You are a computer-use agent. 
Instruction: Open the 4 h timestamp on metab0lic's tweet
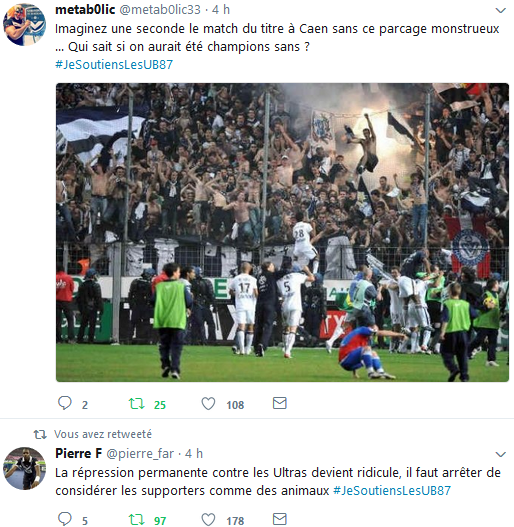221,10
